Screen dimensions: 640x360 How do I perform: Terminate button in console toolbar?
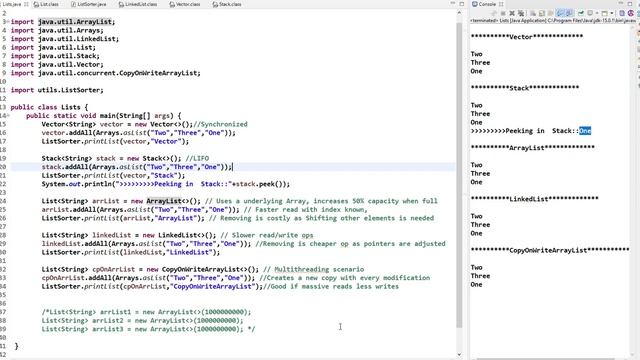(x=503, y=13)
